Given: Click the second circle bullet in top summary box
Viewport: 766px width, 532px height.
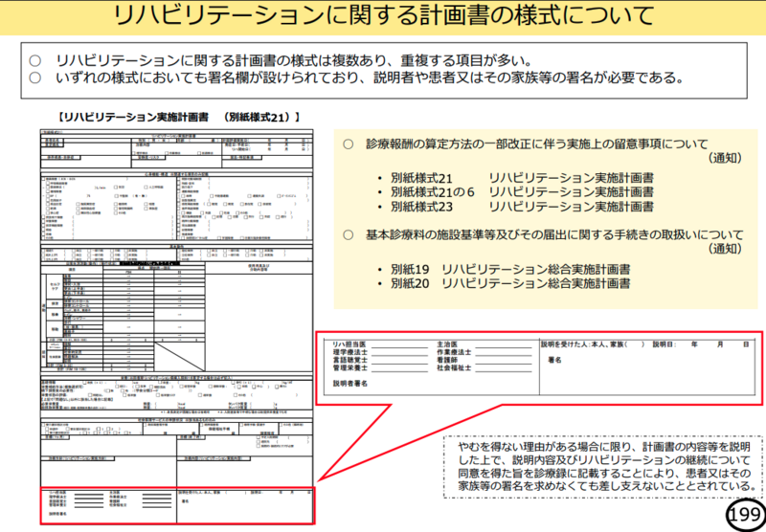Looking at the screenshot, I should [x=35, y=78].
